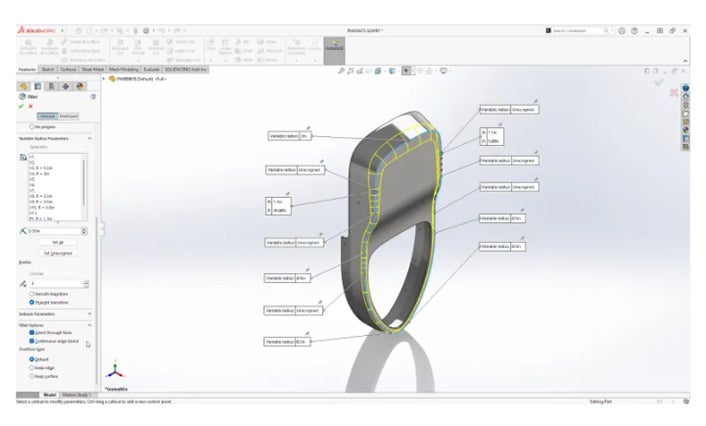Screen dimensions: 706x426
Task: Collapse ribbon using arrow at ribbon's right
Action: point(685,60)
